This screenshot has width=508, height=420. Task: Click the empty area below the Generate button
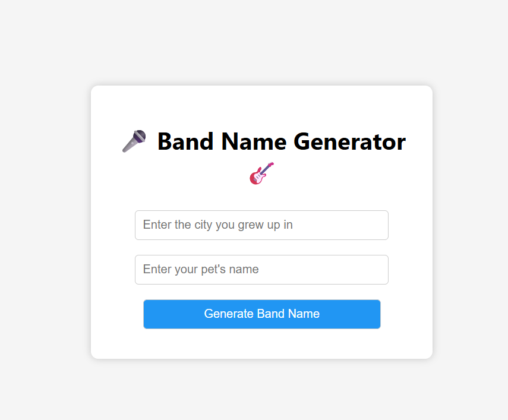261,342
